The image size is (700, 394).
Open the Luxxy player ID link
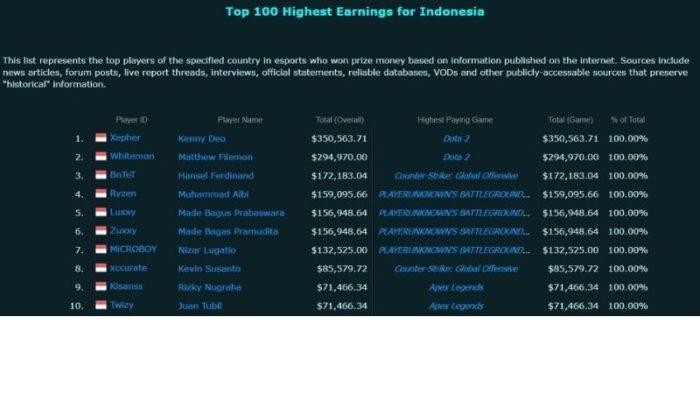pos(123,212)
